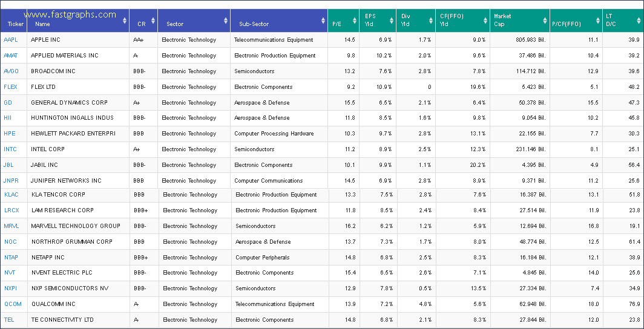The width and height of the screenshot is (644, 329).
Task: Sort by Market Cap arrows
Action: point(545,21)
